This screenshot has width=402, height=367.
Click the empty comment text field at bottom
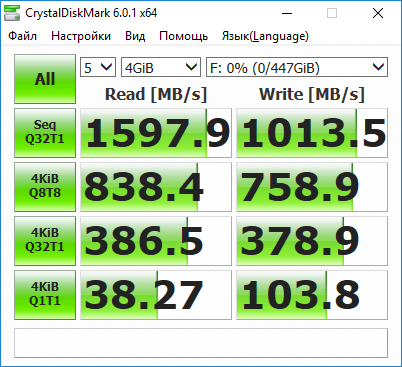pos(201,343)
